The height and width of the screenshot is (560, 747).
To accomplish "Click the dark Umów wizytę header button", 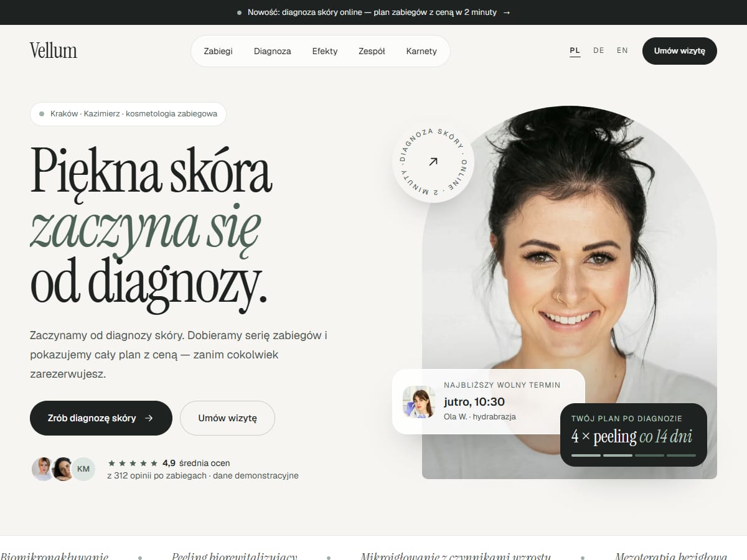I will coord(680,51).
